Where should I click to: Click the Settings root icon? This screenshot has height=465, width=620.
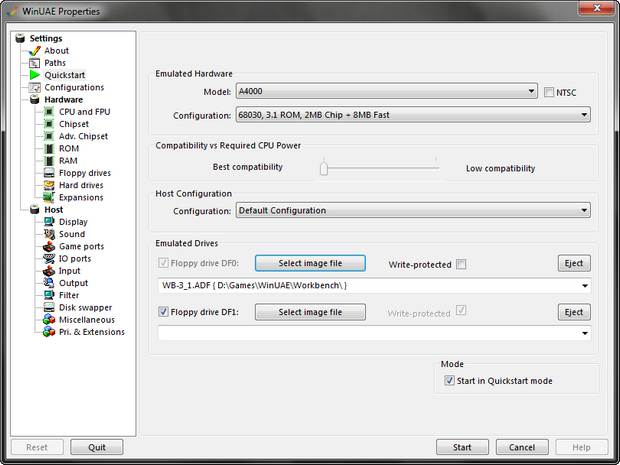tap(20, 38)
